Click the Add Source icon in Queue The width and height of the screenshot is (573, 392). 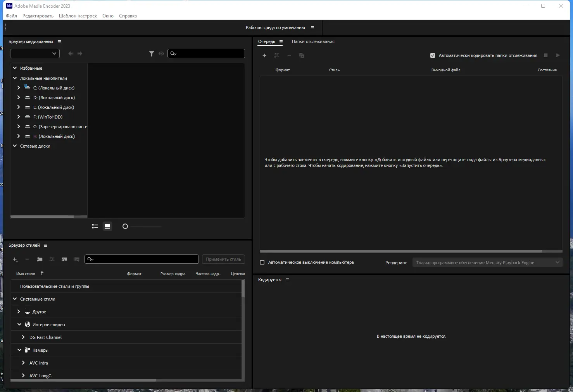(x=264, y=55)
